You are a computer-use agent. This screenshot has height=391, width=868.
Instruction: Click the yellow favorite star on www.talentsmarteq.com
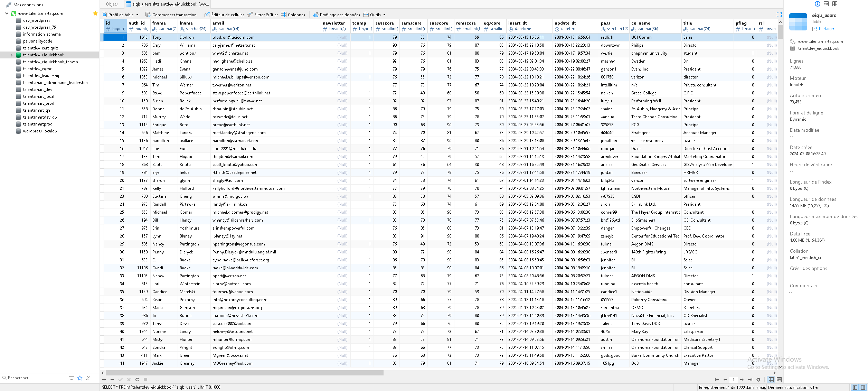pyautogui.click(x=95, y=13)
